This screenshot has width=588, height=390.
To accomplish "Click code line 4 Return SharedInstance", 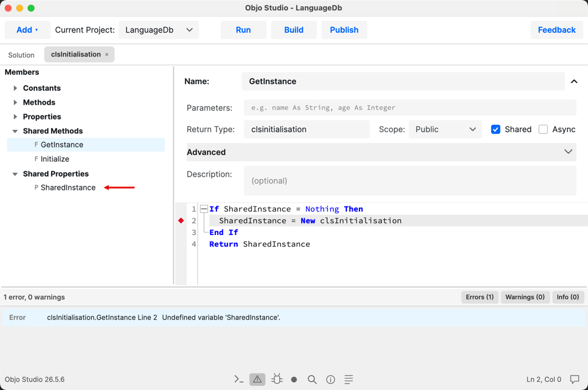I will pos(259,244).
